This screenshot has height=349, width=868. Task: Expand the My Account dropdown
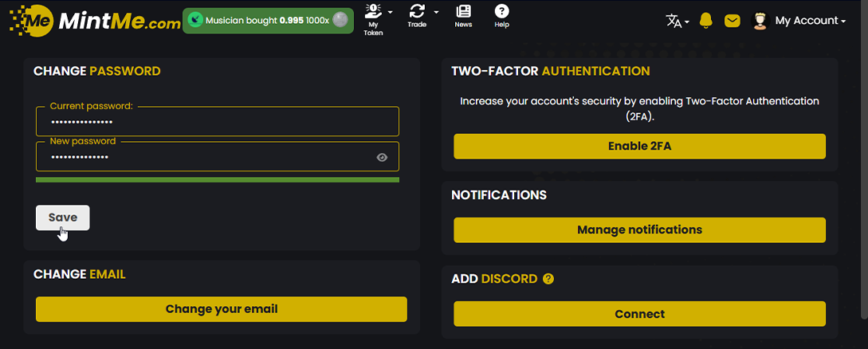[810, 21]
